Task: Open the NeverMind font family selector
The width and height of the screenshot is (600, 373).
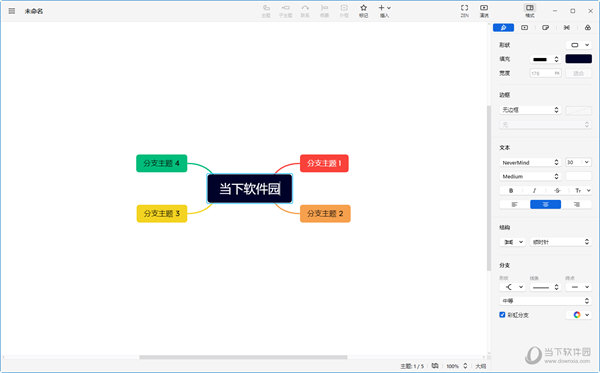Action: (530, 163)
